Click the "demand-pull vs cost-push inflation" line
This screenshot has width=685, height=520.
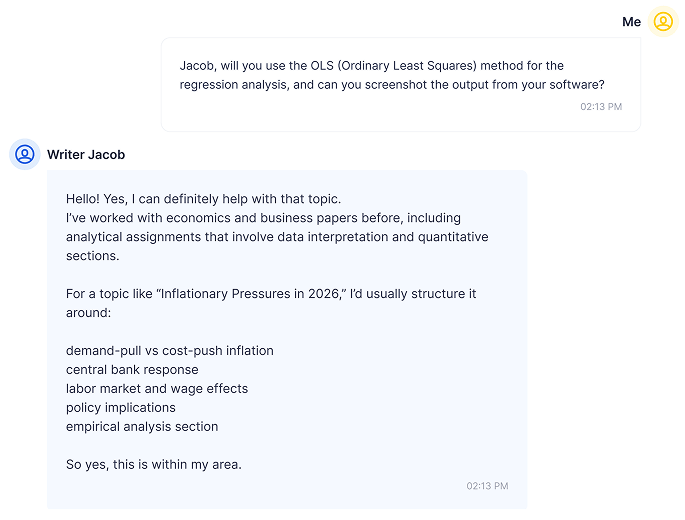pos(169,351)
